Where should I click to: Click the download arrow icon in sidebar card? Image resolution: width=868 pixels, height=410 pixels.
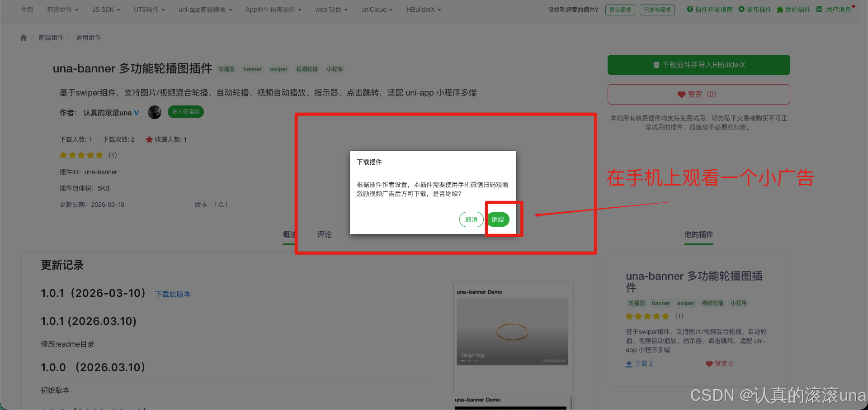tap(629, 363)
